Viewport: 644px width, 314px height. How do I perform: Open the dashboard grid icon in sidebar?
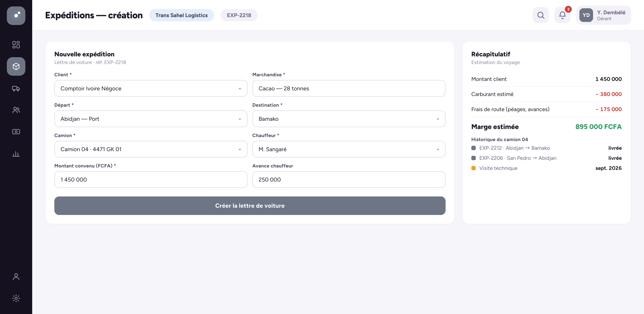coord(16,44)
